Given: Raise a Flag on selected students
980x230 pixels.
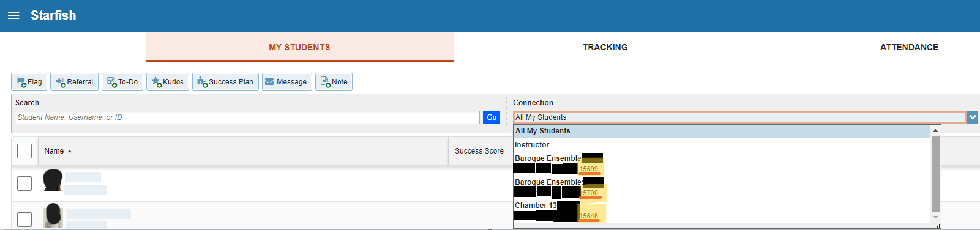Looking at the screenshot, I should coord(29,82).
